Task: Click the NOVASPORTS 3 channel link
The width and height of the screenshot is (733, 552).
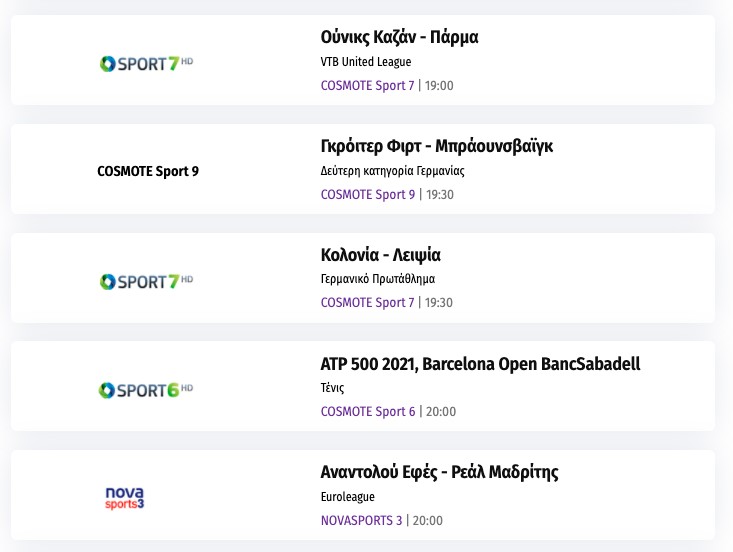Action: click(x=361, y=520)
